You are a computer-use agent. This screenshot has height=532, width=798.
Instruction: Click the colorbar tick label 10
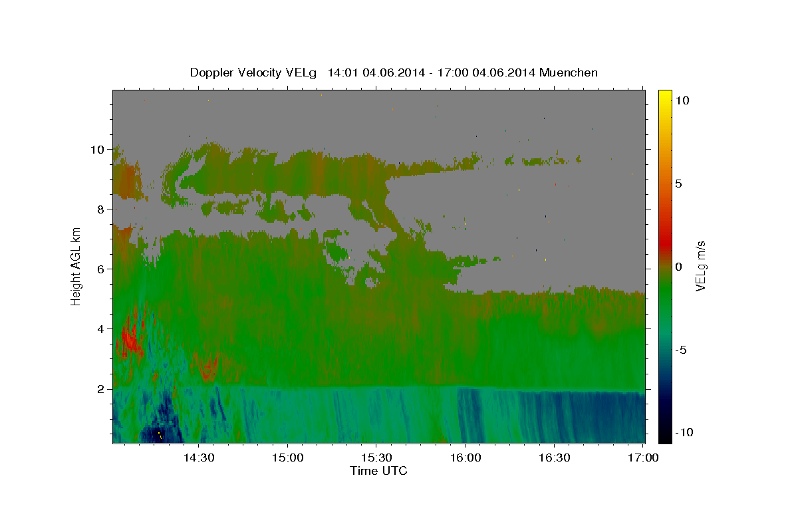(x=682, y=100)
